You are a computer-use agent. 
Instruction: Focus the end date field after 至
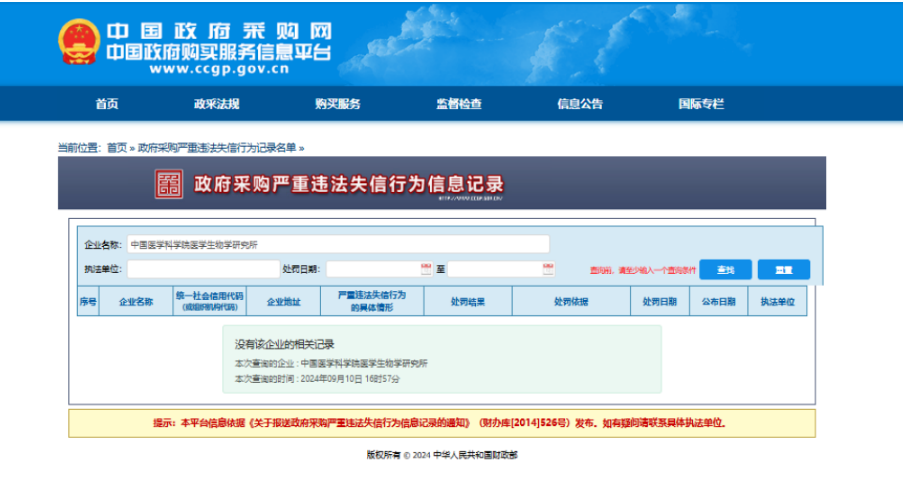pos(501,269)
